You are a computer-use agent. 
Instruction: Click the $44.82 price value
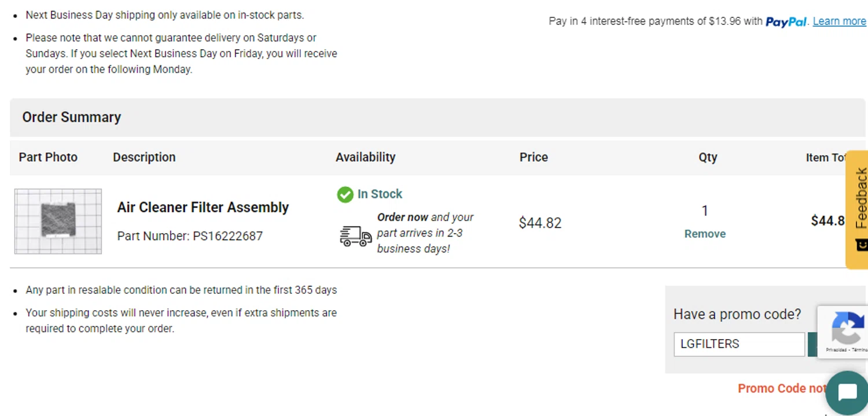(540, 223)
